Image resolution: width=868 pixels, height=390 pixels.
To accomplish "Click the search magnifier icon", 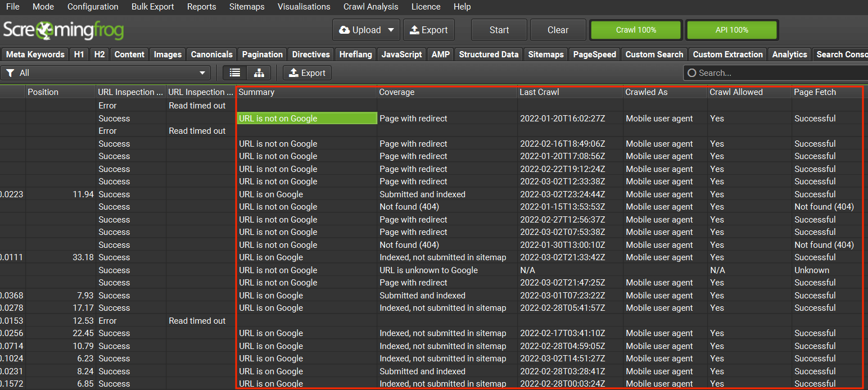I will (x=692, y=73).
